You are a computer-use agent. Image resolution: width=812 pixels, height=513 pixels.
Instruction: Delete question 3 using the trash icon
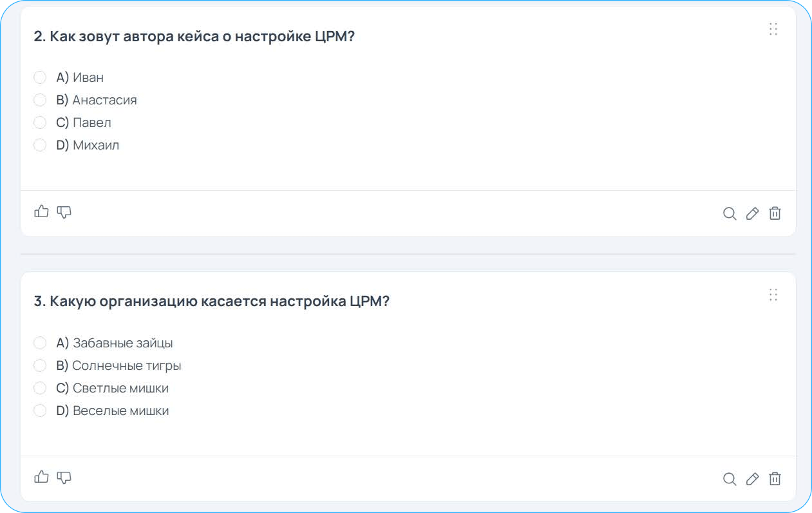click(x=775, y=479)
